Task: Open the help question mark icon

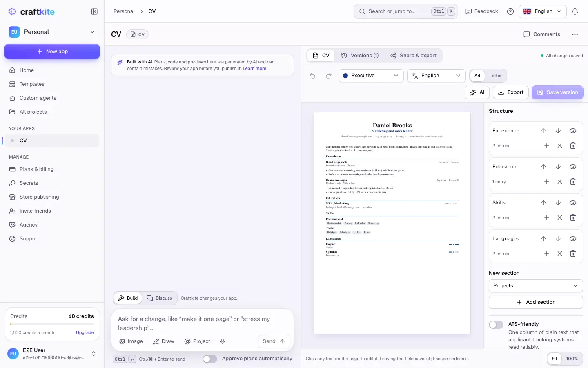Action: pos(510,11)
